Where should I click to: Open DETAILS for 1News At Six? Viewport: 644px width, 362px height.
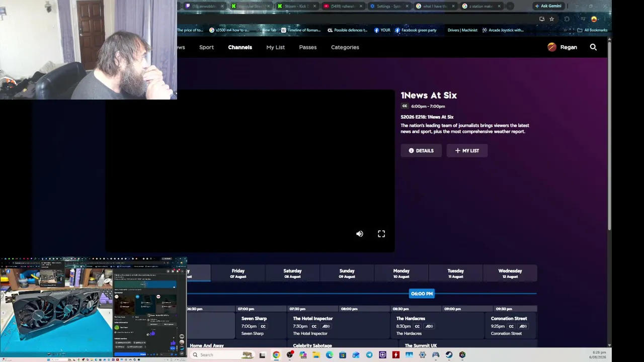tap(421, 151)
